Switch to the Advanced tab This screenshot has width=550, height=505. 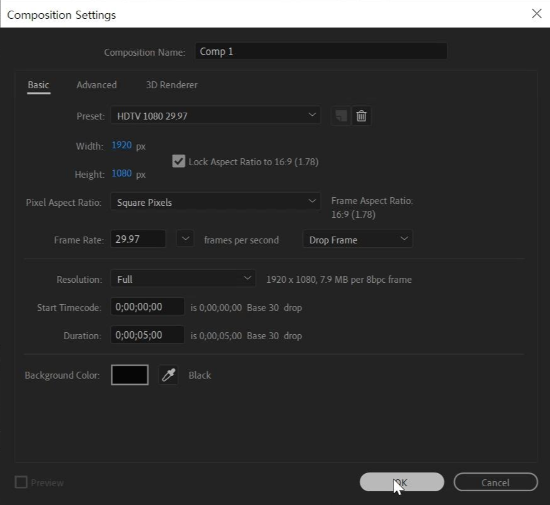pyautogui.click(x=97, y=85)
